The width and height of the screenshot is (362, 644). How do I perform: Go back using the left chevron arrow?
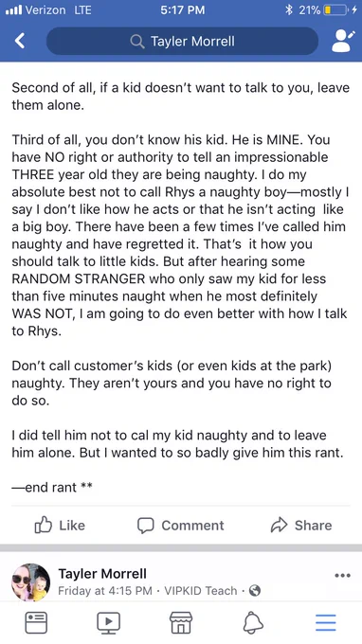(x=20, y=41)
